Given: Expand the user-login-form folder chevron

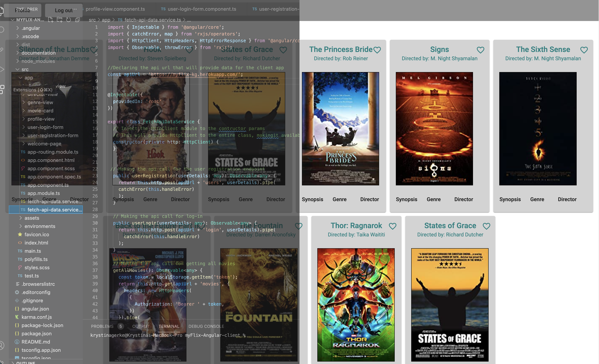Looking at the screenshot, I should 24,127.
